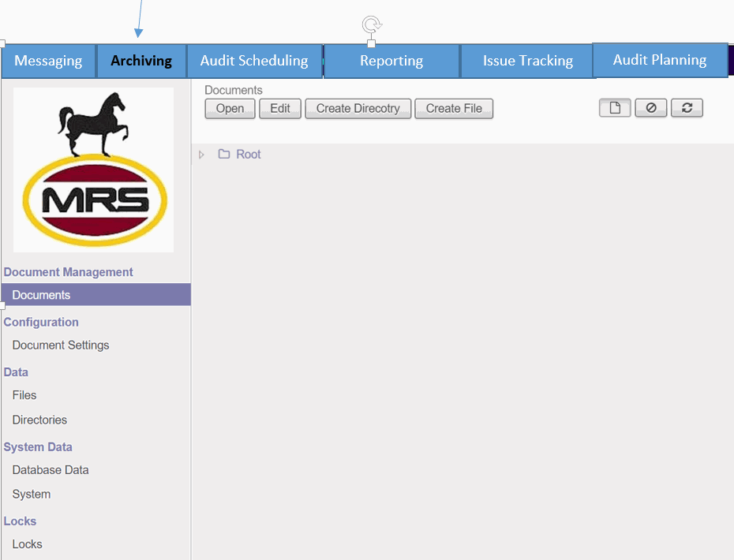Open Document Settings in the sidebar
The image size is (734, 560).
61,345
